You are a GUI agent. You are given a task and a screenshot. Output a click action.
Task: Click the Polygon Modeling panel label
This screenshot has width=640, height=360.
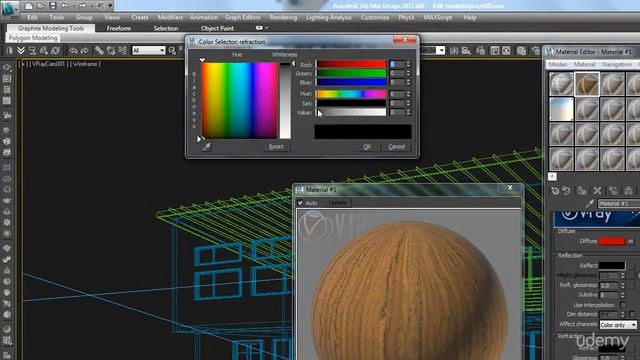coord(33,38)
